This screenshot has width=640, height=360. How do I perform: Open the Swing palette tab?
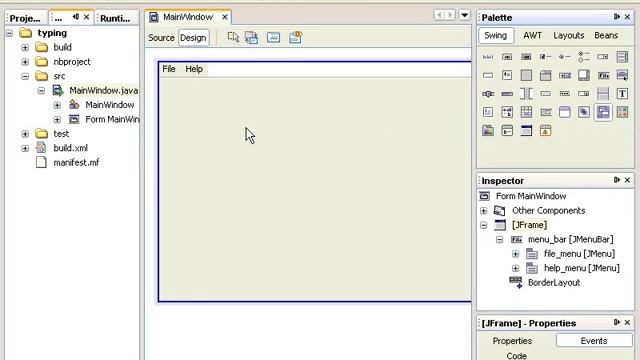click(x=496, y=36)
